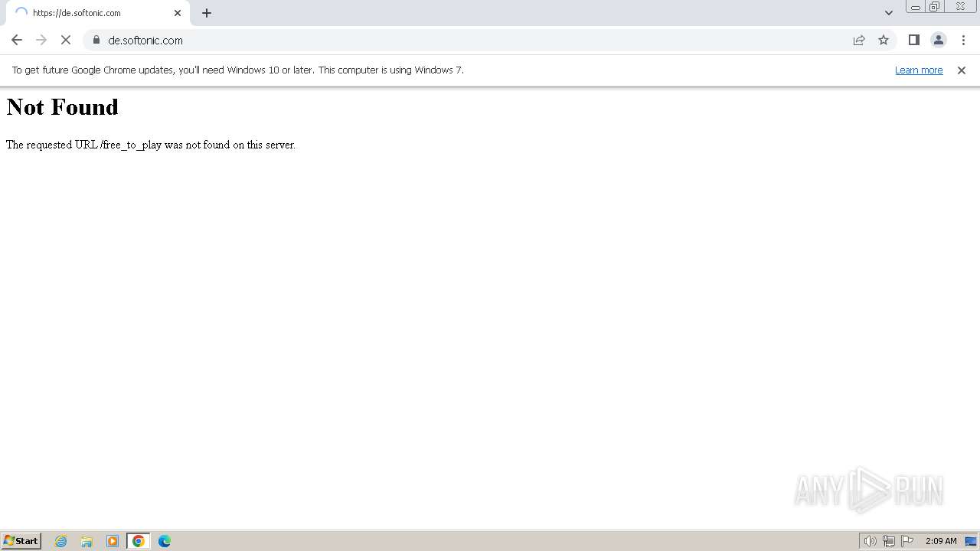Screen dimensions: 980x551
Task: Toggle the Chrome side panel
Action: (x=914, y=40)
